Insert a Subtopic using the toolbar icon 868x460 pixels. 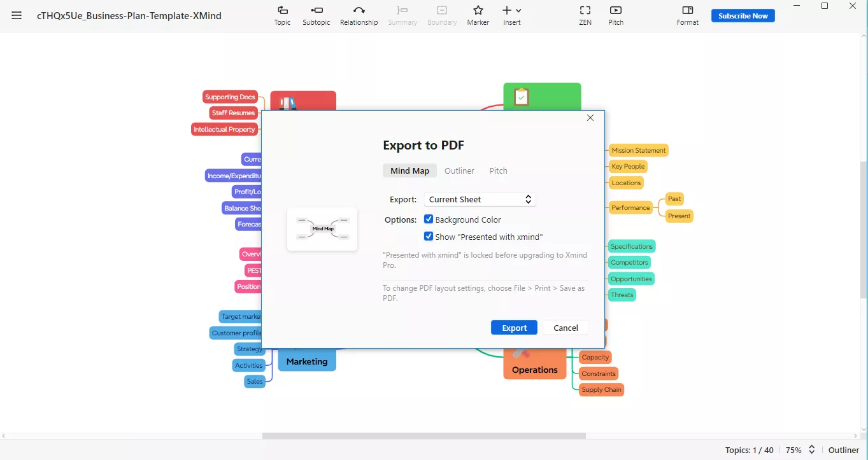pos(316,14)
